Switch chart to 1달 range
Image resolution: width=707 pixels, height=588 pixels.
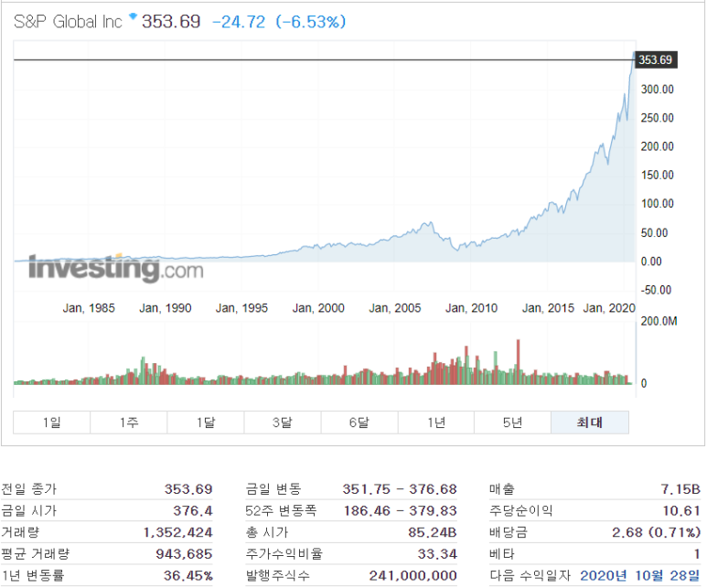(206, 422)
